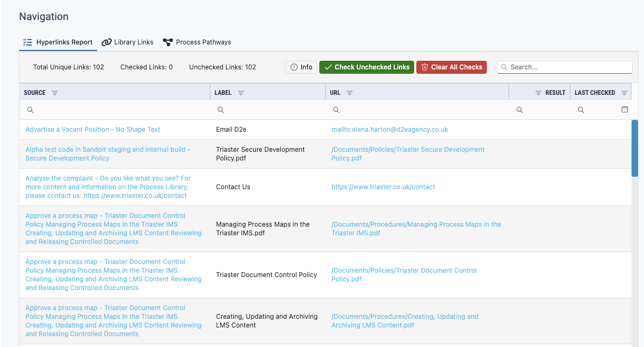Click the URL column filter search icon

336,110
